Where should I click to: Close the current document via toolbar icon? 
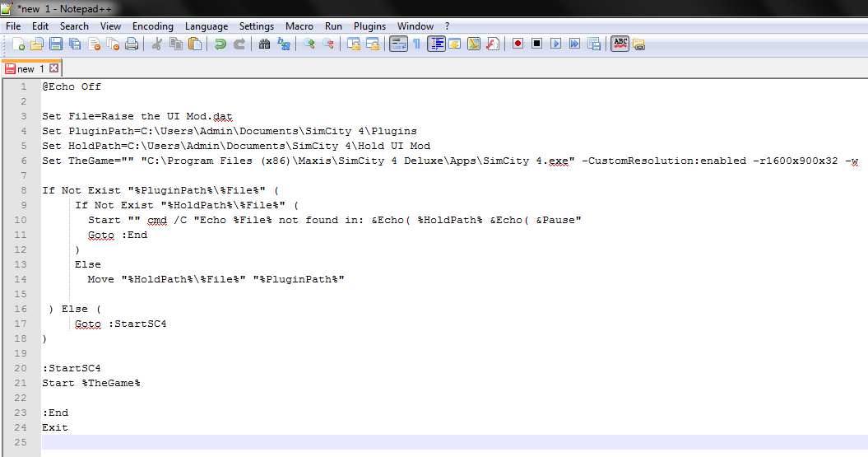coord(94,44)
